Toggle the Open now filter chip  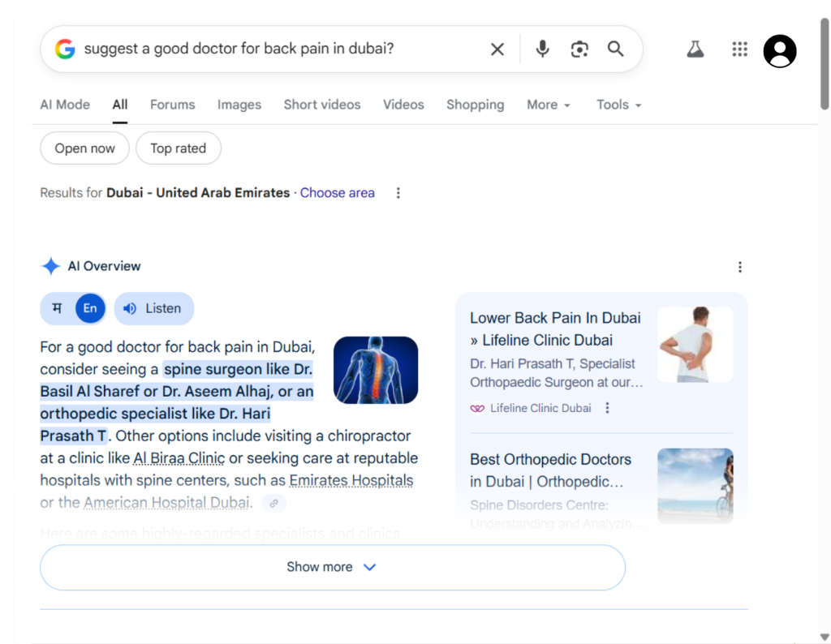tap(85, 148)
